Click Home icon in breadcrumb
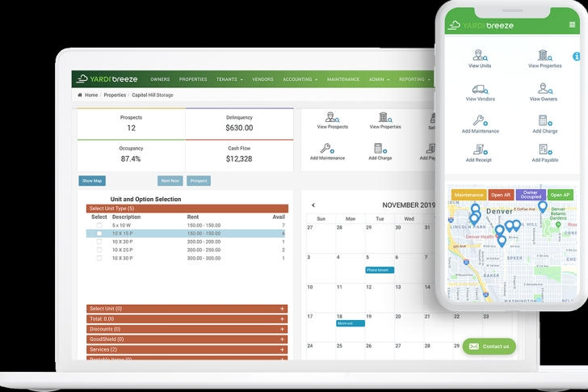 click(x=80, y=95)
